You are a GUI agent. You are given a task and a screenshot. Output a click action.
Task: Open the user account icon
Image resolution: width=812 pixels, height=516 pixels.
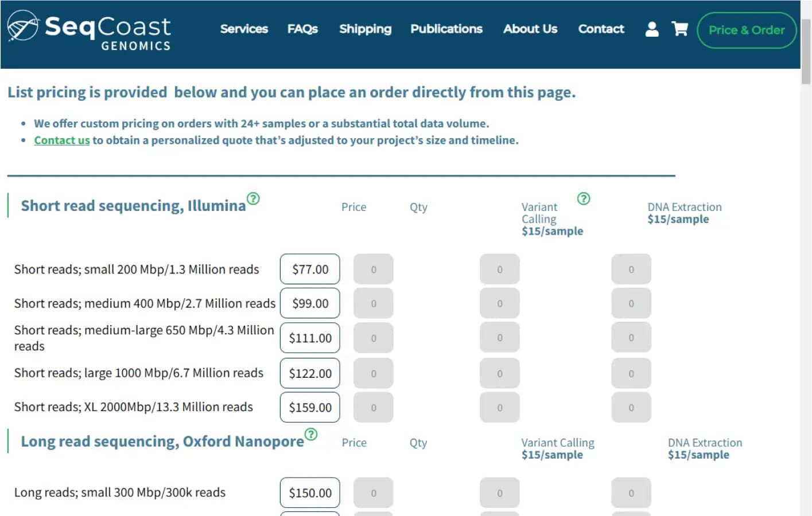651,29
